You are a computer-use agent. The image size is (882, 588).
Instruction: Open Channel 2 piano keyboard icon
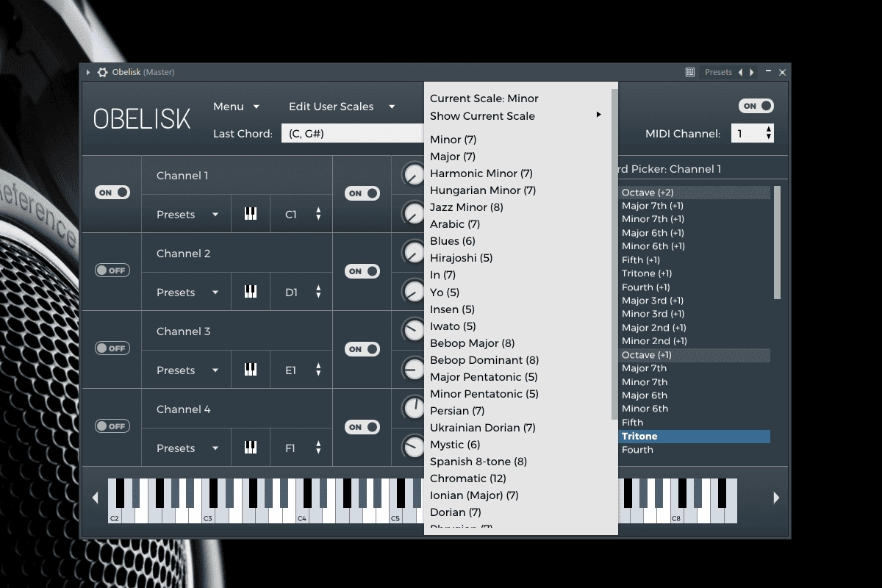pos(251,292)
